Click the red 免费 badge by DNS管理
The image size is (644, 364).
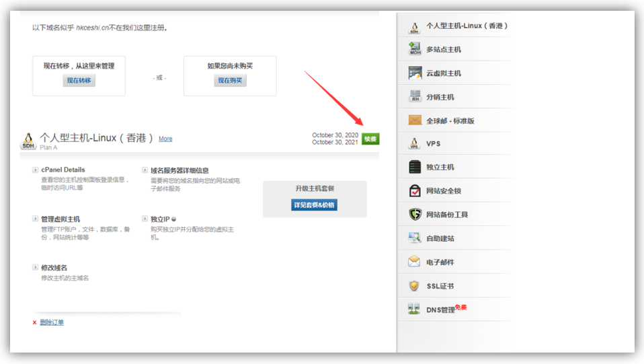[x=461, y=307]
